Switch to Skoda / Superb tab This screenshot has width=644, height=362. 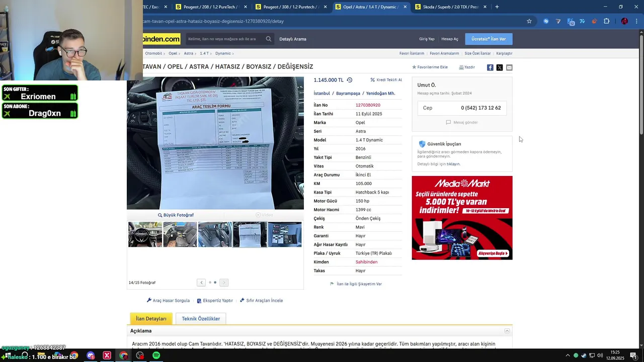click(x=450, y=7)
